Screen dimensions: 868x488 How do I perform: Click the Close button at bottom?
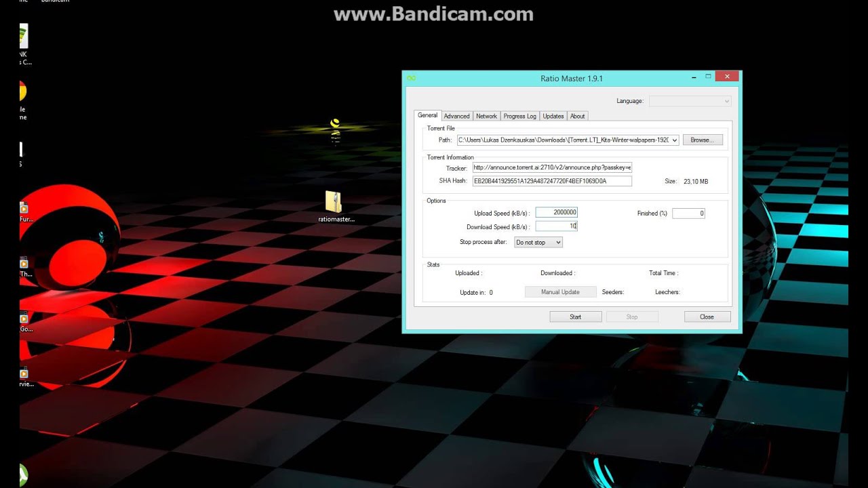(x=707, y=317)
